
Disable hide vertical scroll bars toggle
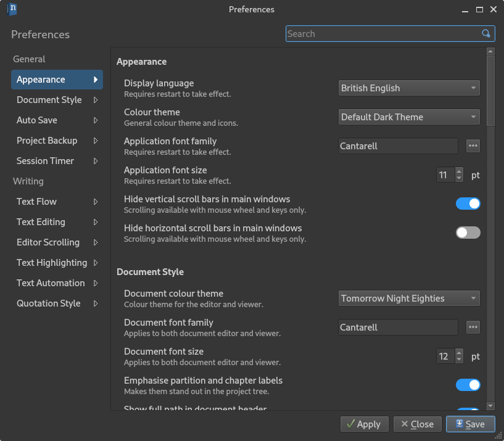point(468,204)
